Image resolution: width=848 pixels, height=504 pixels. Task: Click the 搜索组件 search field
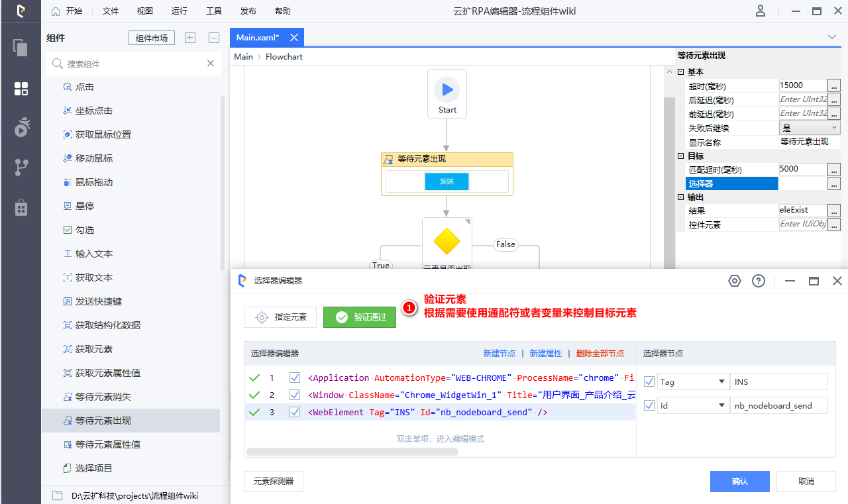[x=132, y=64]
